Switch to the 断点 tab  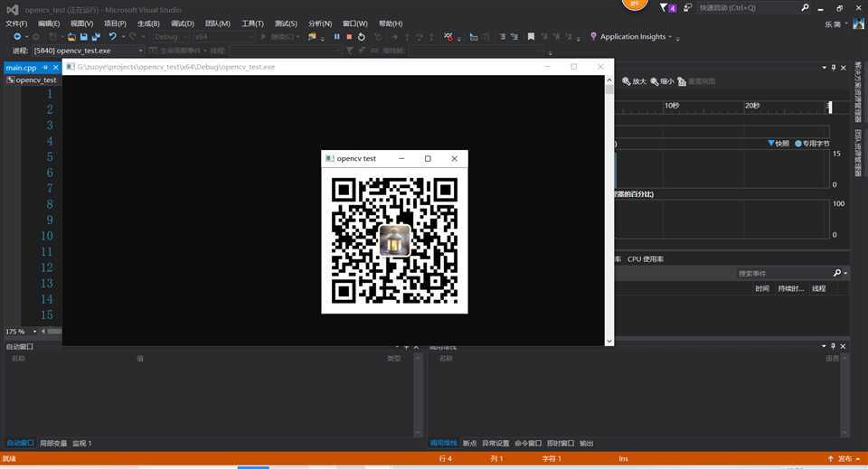coord(469,443)
